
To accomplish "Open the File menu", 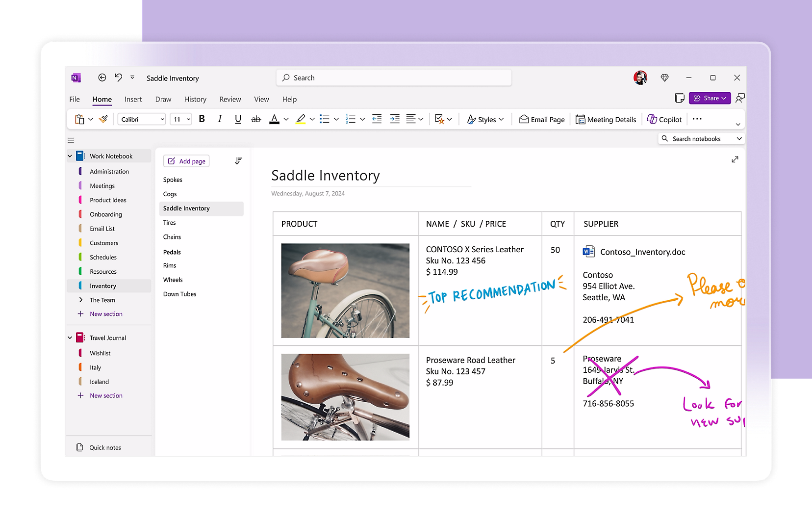I will pos(75,99).
